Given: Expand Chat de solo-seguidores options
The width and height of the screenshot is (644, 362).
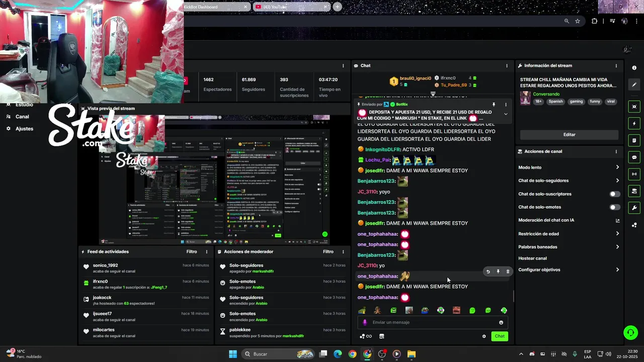Looking at the screenshot, I should pyautogui.click(x=617, y=180).
